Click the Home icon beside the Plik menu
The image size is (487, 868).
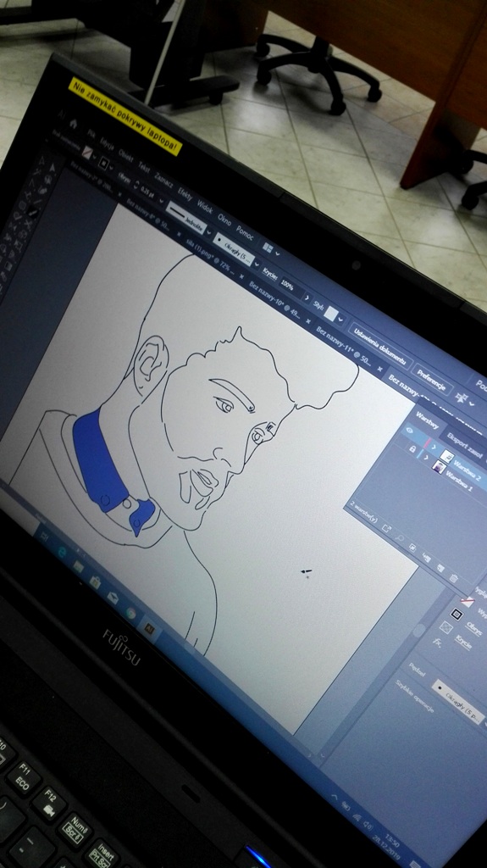[73, 124]
